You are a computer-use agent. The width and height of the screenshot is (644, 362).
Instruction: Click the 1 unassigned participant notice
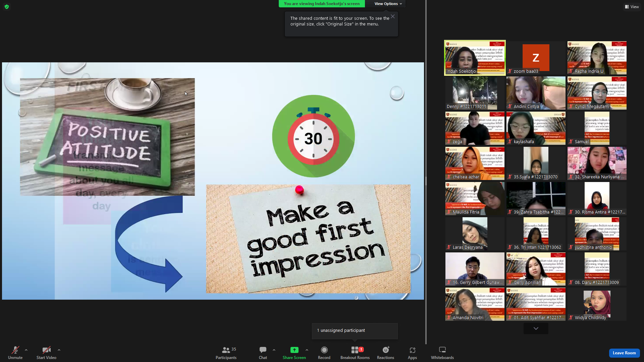pyautogui.click(x=355, y=330)
